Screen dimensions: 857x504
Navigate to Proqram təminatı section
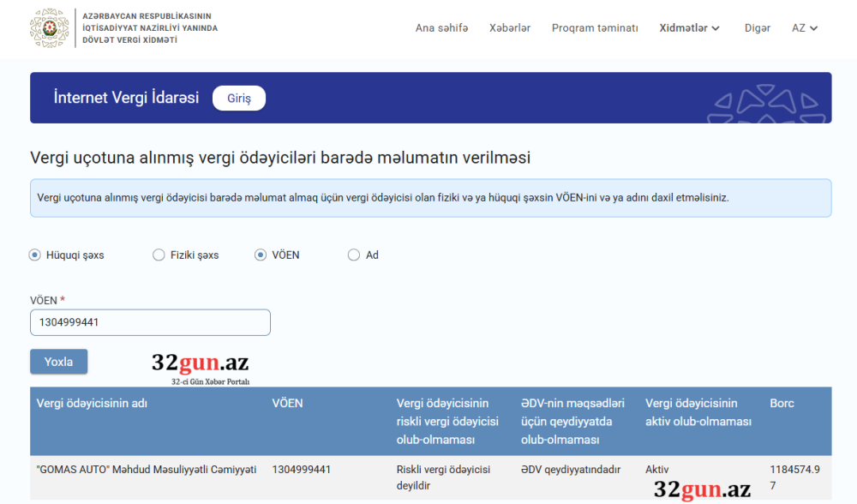tap(595, 27)
